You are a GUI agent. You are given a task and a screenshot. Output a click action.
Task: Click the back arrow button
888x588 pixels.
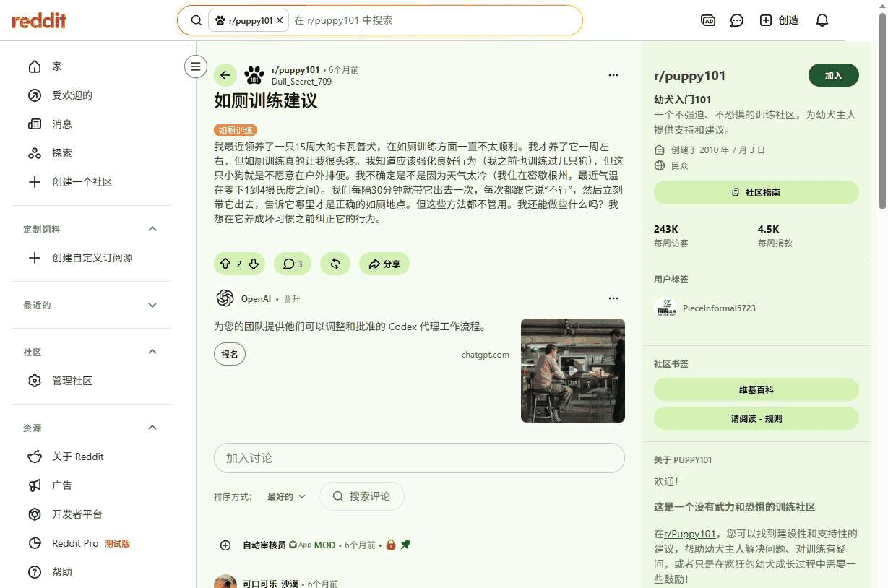[225, 75]
